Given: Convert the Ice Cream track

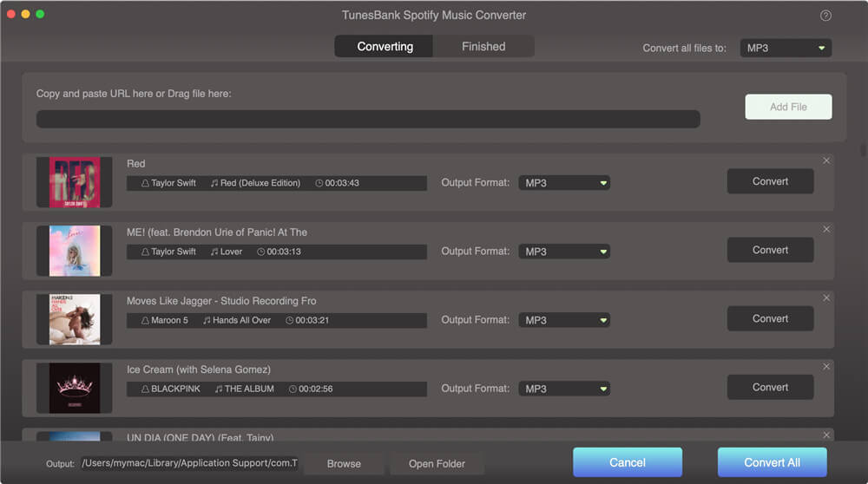Looking at the screenshot, I should (770, 387).
